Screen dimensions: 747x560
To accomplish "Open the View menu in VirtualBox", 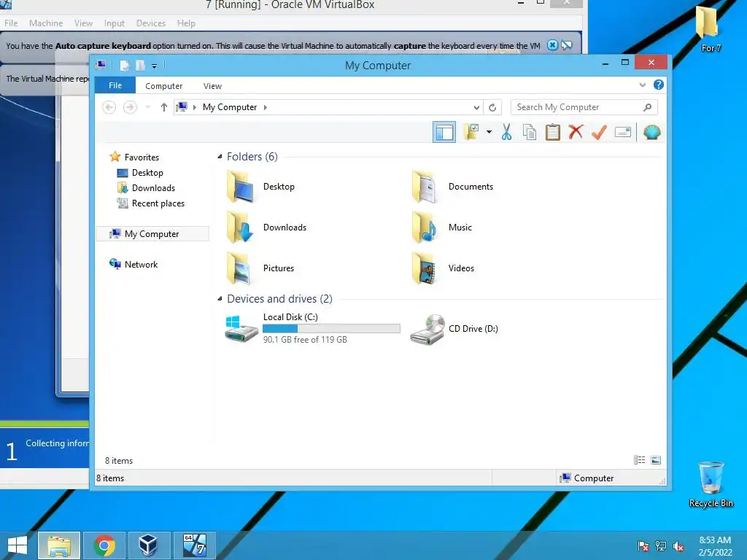I will point(83,23).
